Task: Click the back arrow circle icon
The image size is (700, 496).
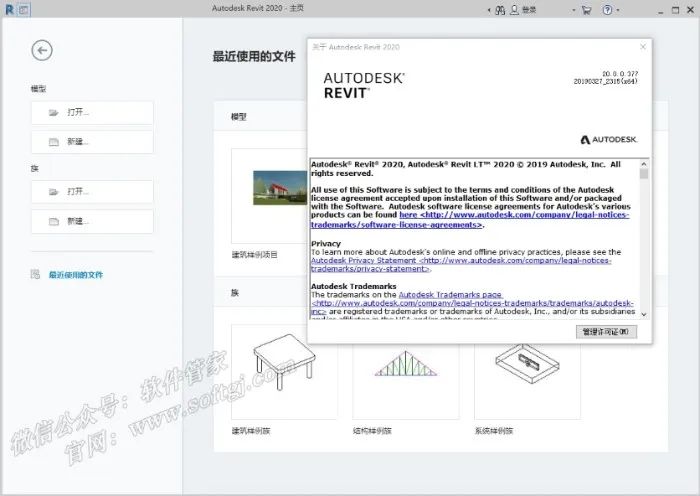Action: click(x=41, y=51)
